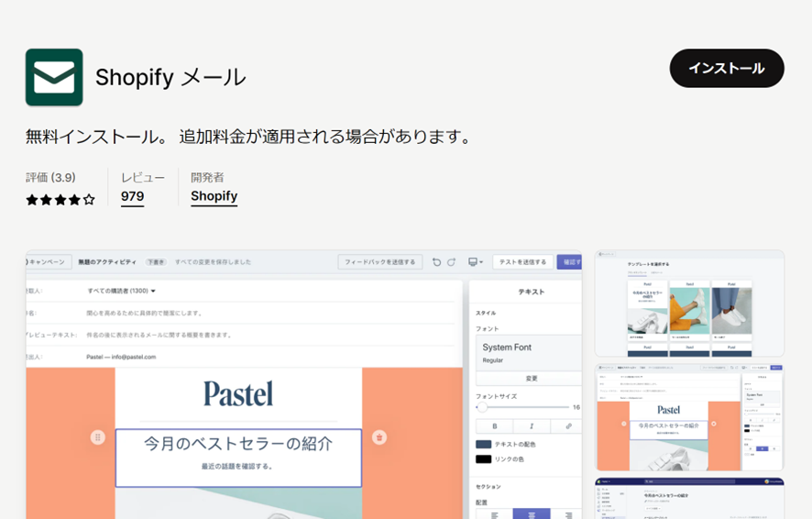This screenshot has height=519, width=812.
Task: Click the star rating row
Action: click(60, 199)
